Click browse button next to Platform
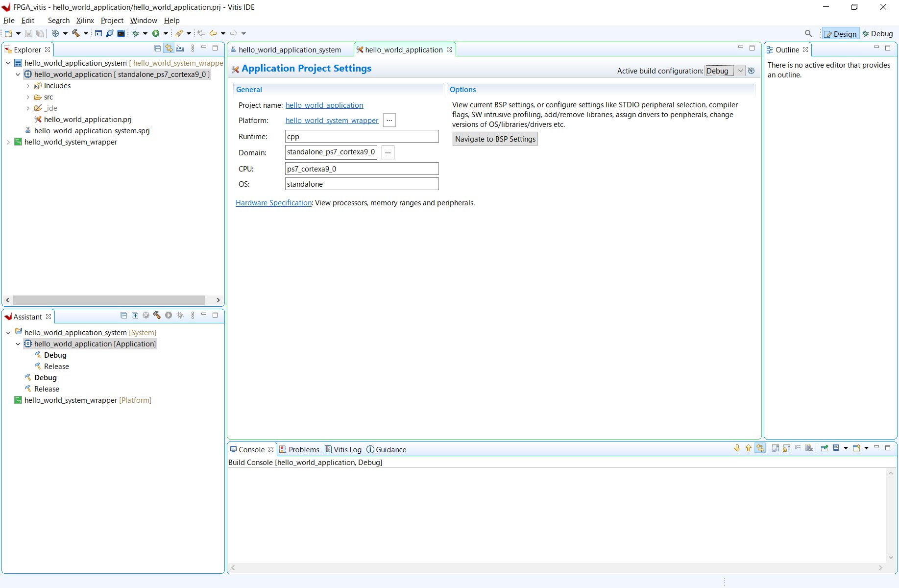 [x=389, y=121]
